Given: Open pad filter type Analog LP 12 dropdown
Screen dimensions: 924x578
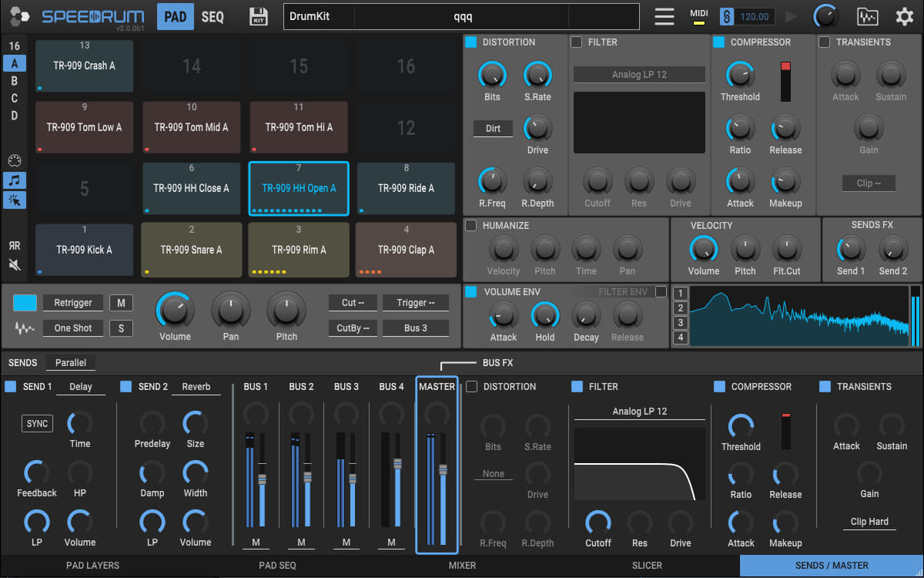Looking at the screenshot, I should point(639,75).
